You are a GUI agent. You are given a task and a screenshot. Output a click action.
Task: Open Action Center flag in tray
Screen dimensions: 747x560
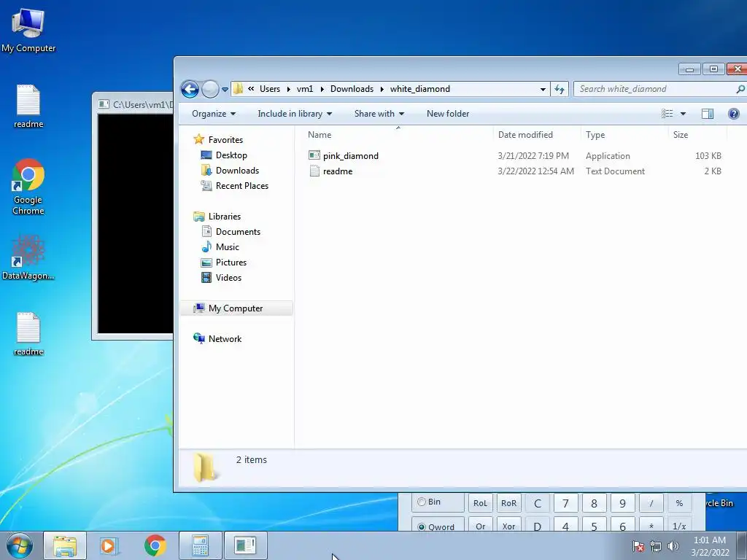pos(638,546)
